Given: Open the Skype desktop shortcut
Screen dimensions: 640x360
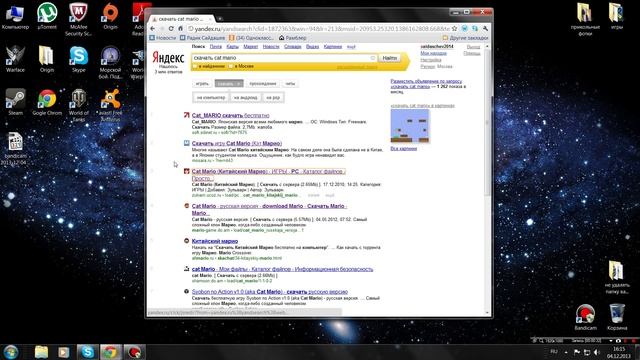Looking at the screenshot, I should pyautogui.click(x=78, y=59).
